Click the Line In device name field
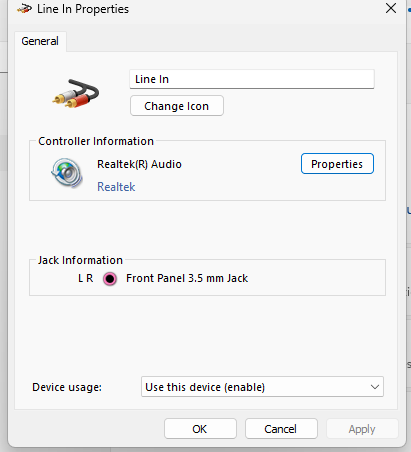This screenshot has width=411, height=452. (x=252, y=79)
